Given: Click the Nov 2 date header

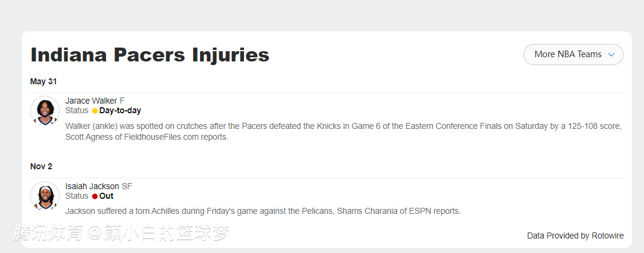Looking at the screenshot, I should (x=42, y=166).
